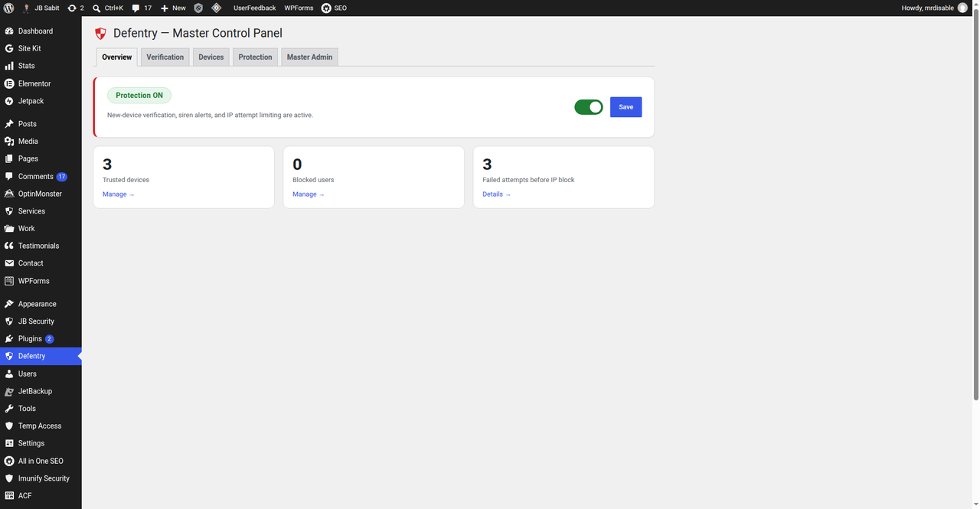This screenshot has height=509, width=980.
Task: Open Users in the sidebar
Action: tap(41, 374)
